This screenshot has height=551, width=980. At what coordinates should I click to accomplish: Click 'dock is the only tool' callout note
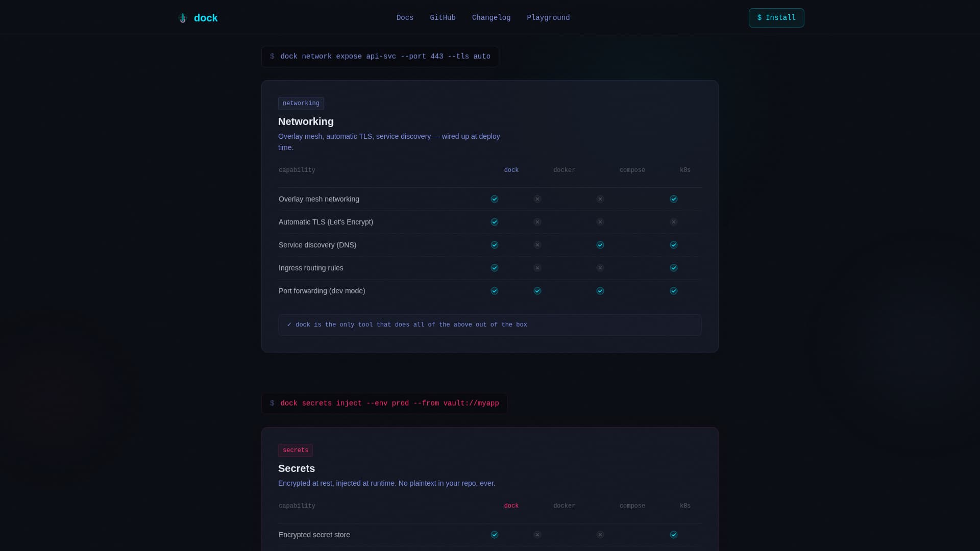click(x=490, y=325)
